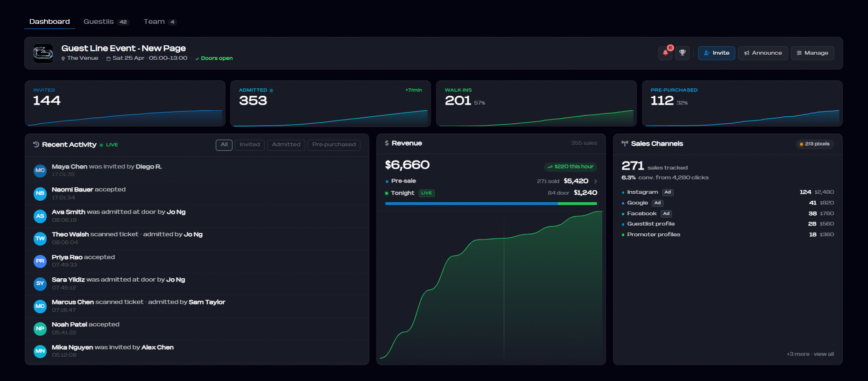Toggle the All activity filter
This screenshot has width=868, height=381.
[224, 145]
